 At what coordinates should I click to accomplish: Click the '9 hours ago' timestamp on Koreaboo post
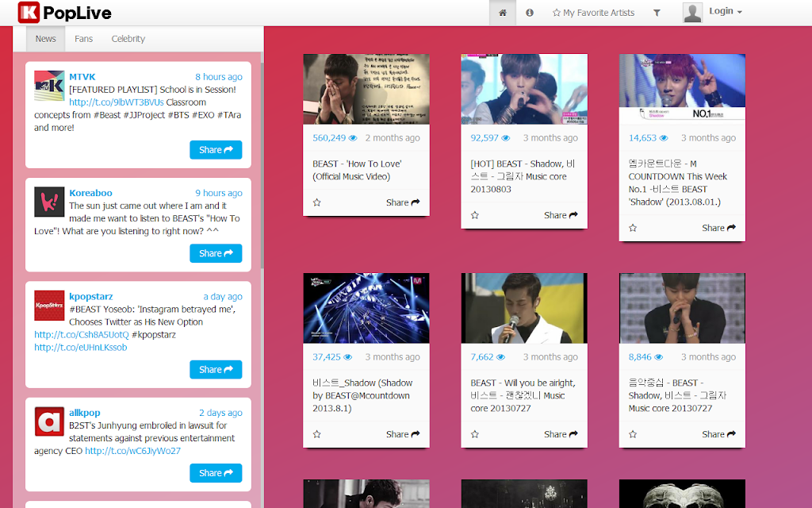pyautogui.click(x=219, y=193)
